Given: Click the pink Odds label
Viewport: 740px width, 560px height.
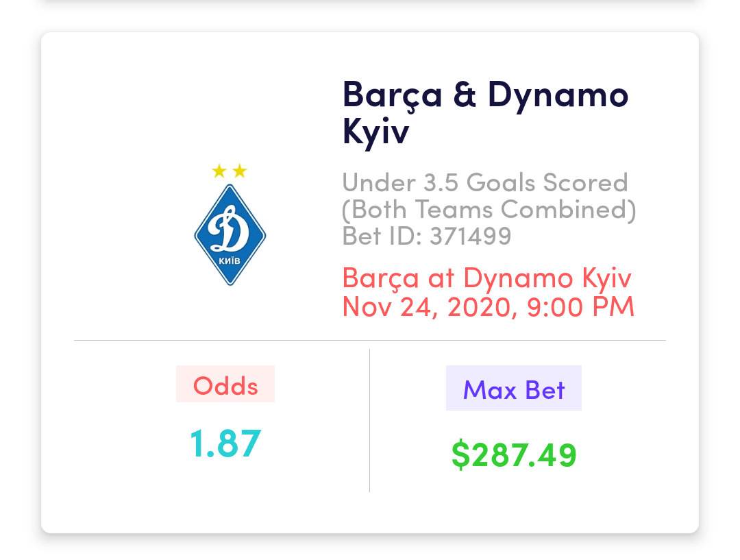Looking at the screenshot, I should [225, 385].
